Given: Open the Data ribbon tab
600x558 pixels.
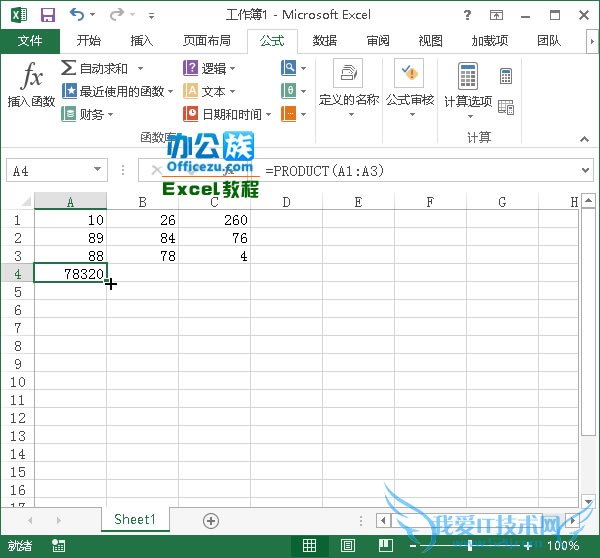Looking at the screenshot, I should [x=324, y=41].
